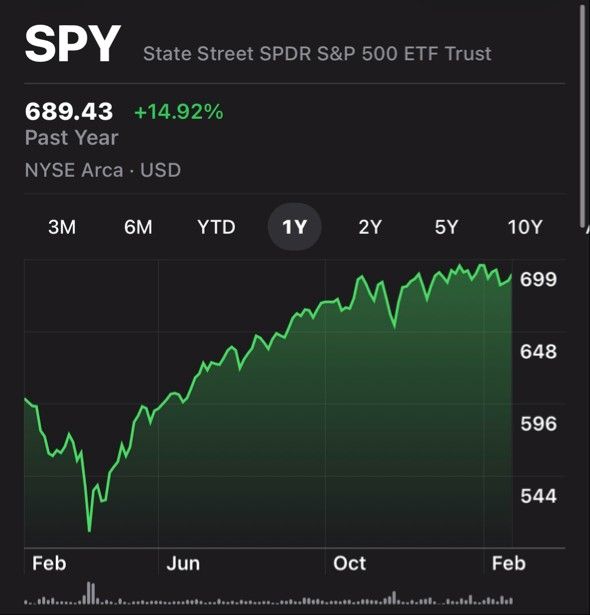Screen dimensions: 590x615
Task: Switch chart to 2Y range
Action: click(370, 227)
